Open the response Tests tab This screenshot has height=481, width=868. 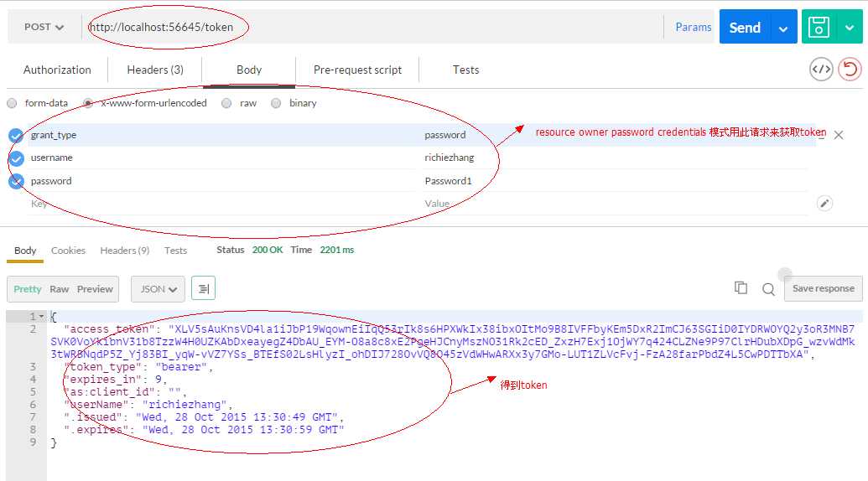(175, 251)
